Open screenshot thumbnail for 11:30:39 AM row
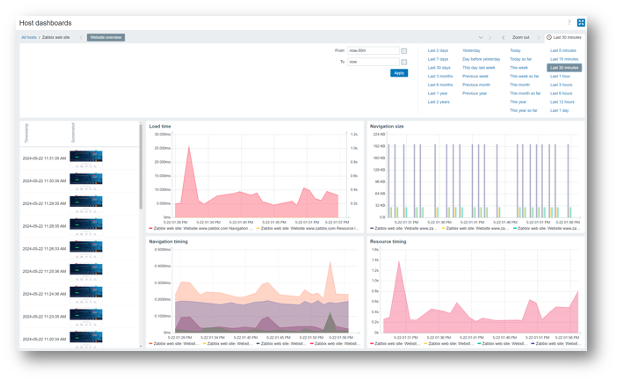This screenshot has width=618, height=382. coord(86,181)
